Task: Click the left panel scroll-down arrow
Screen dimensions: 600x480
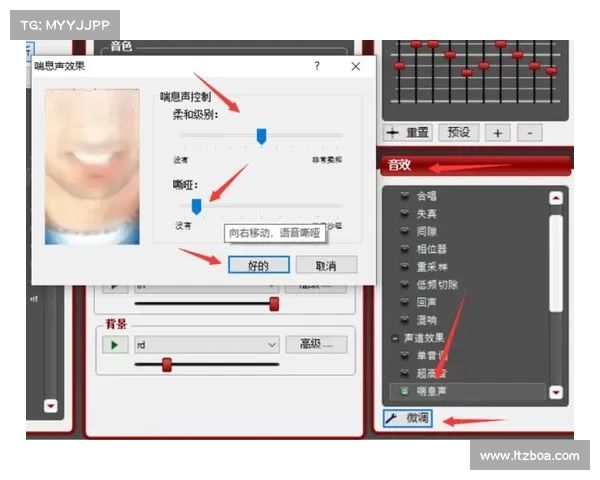Action: pos(51,406)
